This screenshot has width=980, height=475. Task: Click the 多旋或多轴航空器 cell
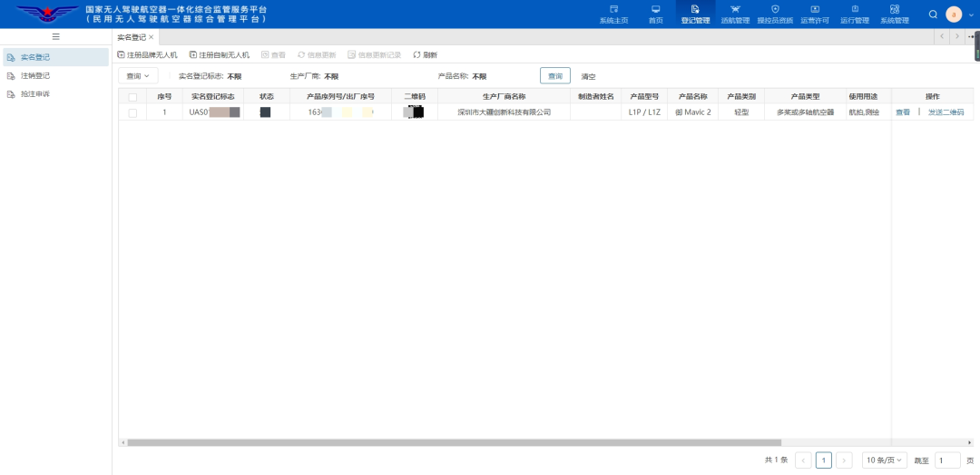805,113
